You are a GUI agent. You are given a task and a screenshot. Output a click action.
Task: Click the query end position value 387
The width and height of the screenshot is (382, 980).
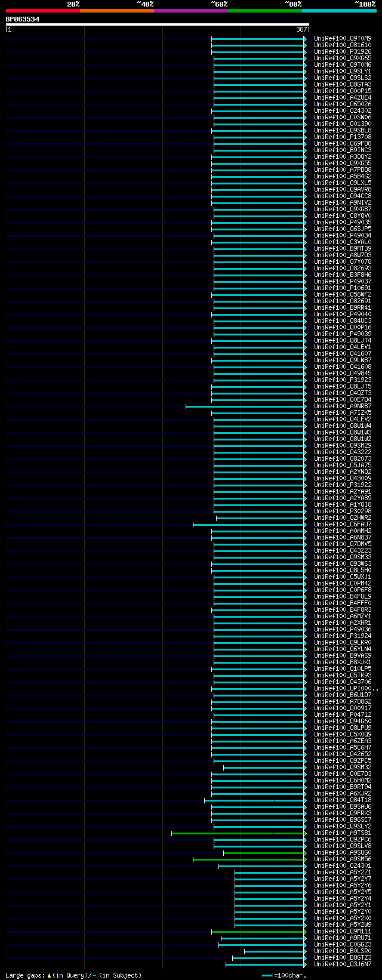tap(301, 29)
